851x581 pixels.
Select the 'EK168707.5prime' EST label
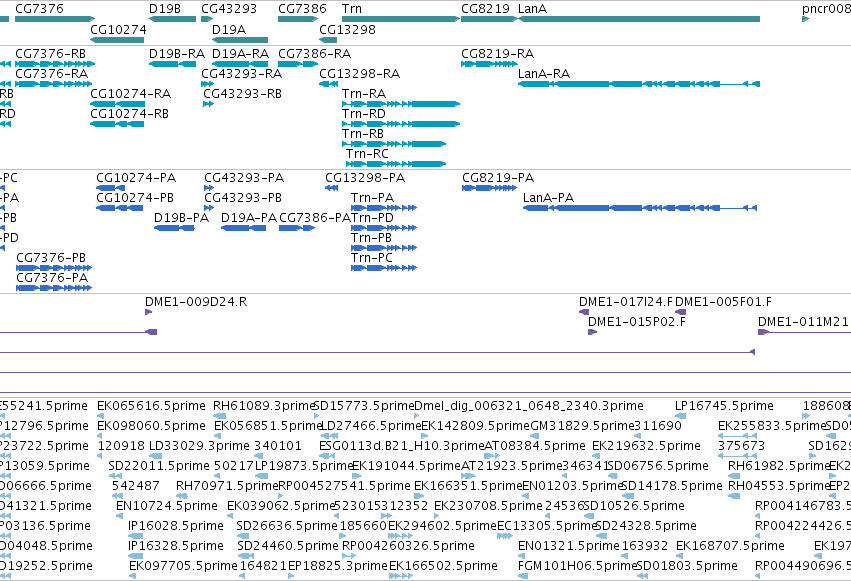[731, 547]
